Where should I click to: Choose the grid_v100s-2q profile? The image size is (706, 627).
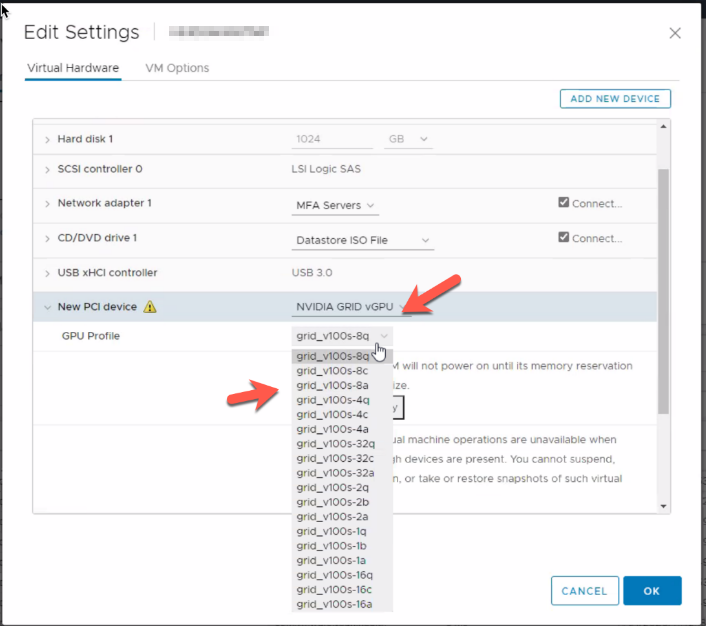[x=342, y=487]
